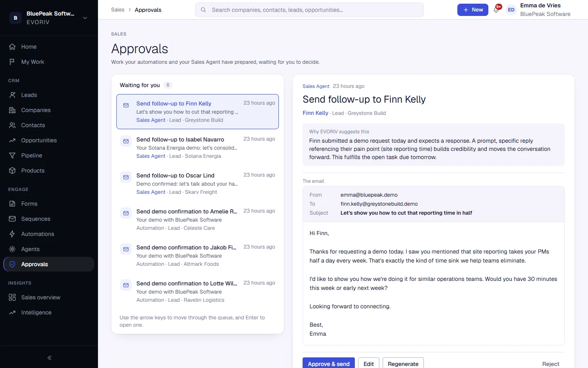The image size is (588, 368).
Task: Open the Opportunities trend icon
Action: [12, 140]
